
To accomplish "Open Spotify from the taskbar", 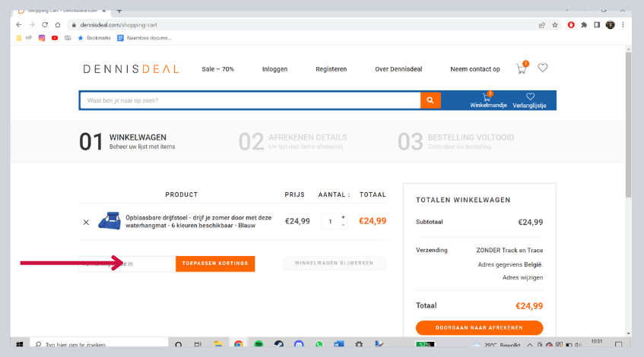I will tap(259, 344).
